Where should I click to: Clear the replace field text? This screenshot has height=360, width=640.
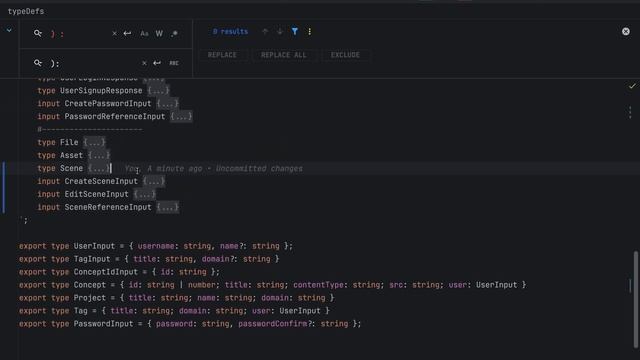pos(144,63)
